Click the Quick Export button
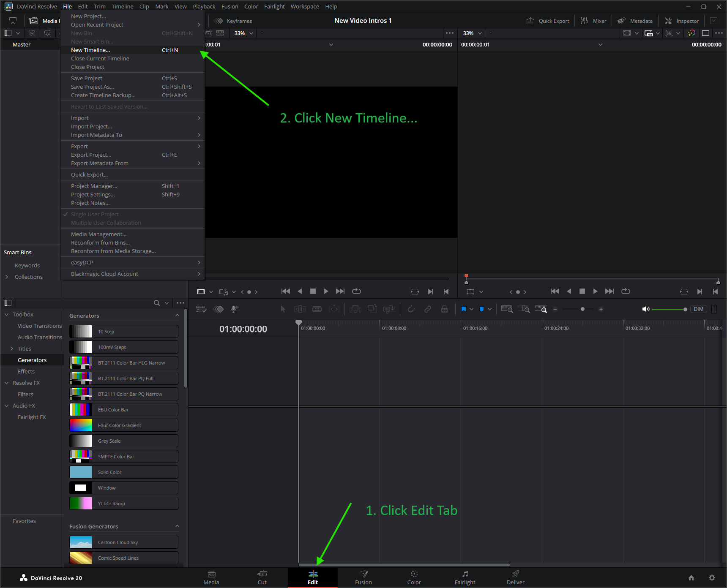 pos(548,21)
